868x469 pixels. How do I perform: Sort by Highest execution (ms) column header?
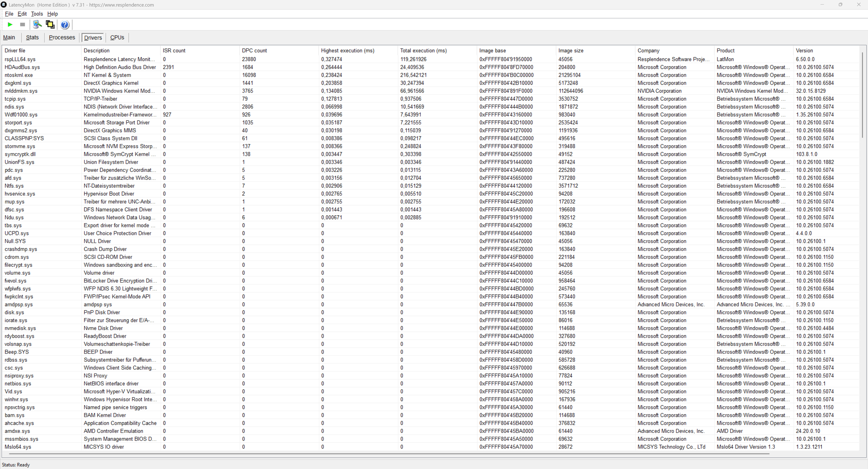[x=347, y=51]
